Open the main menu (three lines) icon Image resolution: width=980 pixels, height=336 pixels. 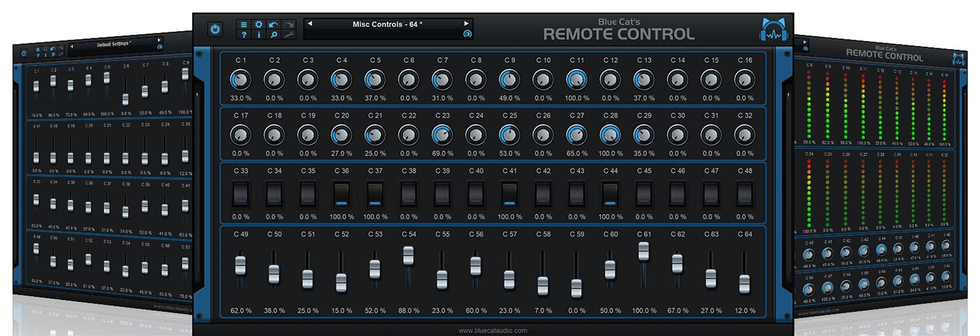click(x=244, y=24)
